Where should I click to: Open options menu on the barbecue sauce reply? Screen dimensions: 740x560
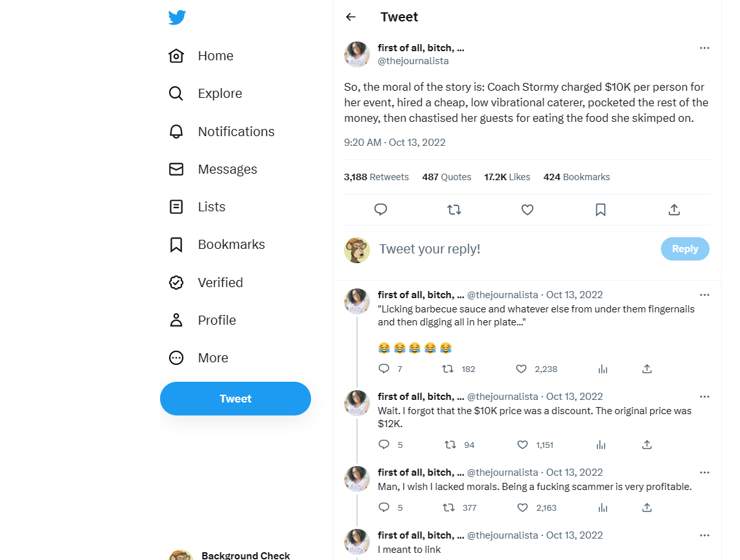[704, 295]
